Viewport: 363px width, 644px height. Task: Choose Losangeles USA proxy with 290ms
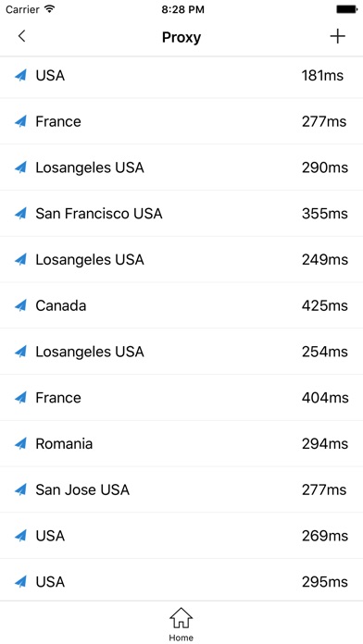[181, 167]
